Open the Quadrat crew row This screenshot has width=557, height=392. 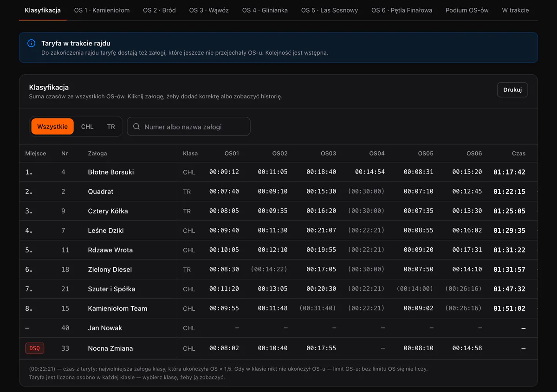click(x=278, y=192)
